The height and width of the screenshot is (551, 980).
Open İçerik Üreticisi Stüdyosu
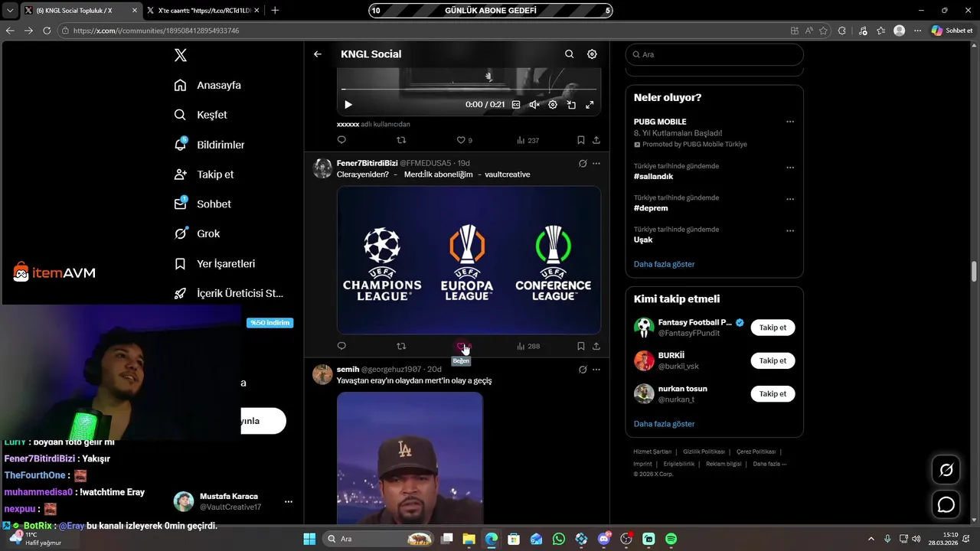(229, 293)
